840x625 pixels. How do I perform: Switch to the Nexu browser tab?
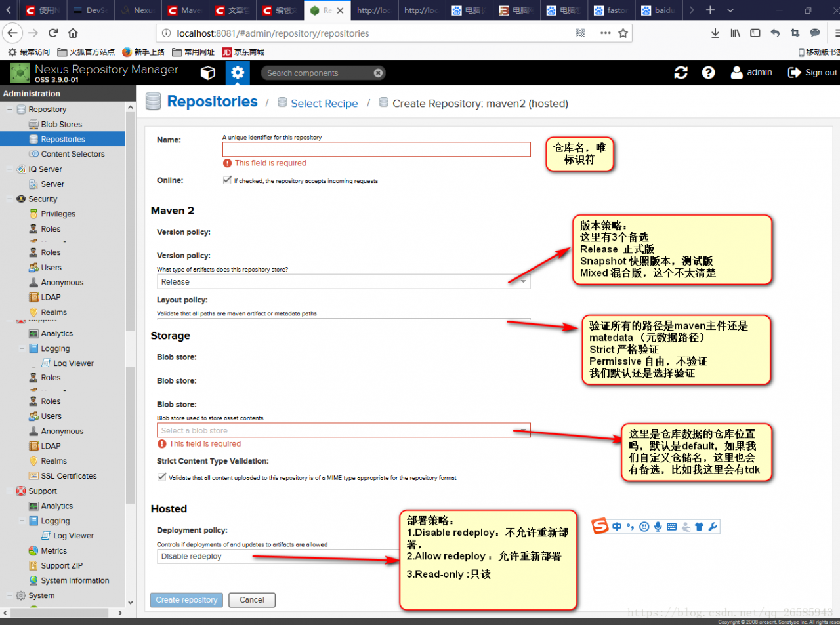point(138,10)
